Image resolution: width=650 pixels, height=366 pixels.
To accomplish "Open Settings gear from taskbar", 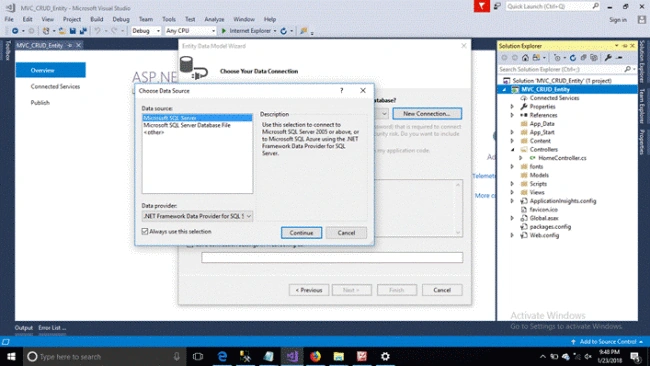I will click(x=385, y=356).
